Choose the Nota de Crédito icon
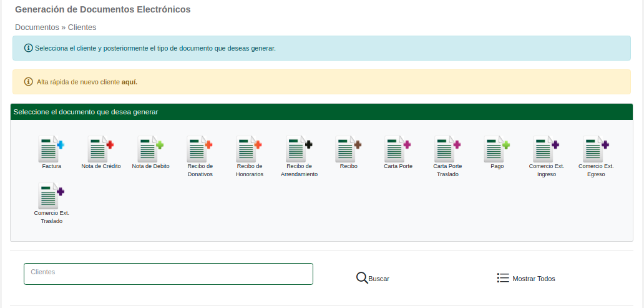This screenshot has width=644, height=308. (100, 149)
